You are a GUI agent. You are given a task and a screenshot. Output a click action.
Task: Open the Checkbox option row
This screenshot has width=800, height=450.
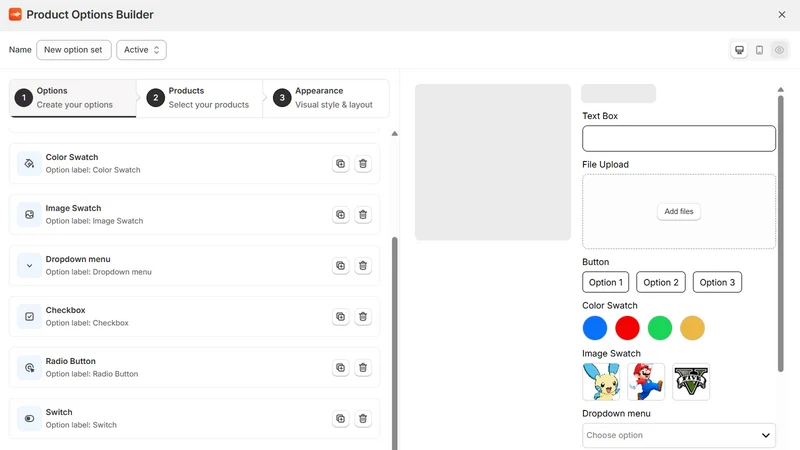click(194, 317)
